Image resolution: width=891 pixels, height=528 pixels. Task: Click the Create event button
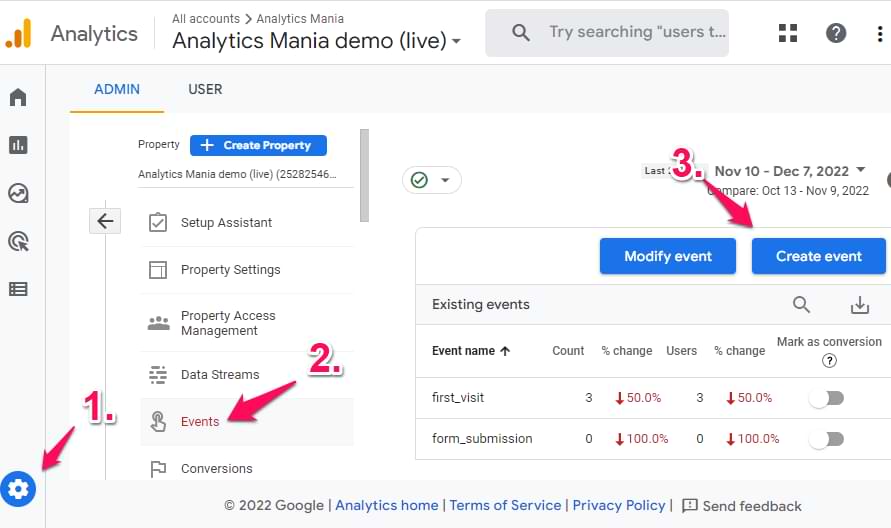pos(819,256)
